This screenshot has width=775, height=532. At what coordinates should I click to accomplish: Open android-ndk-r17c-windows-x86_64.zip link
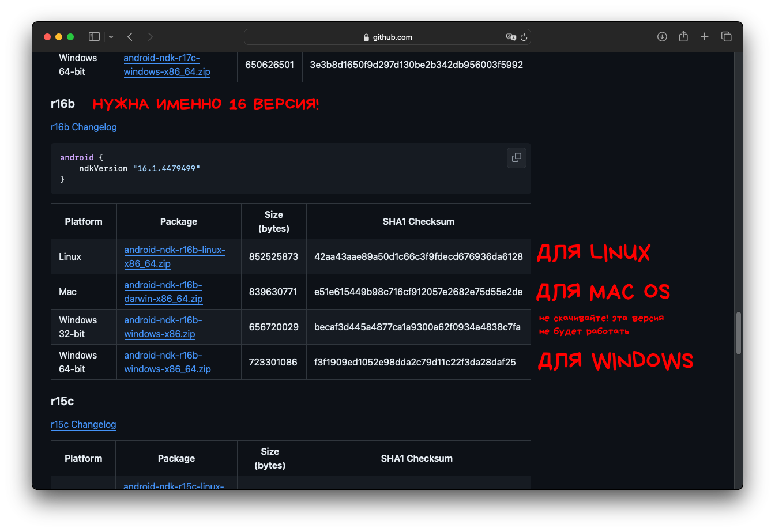pos(167,65)
